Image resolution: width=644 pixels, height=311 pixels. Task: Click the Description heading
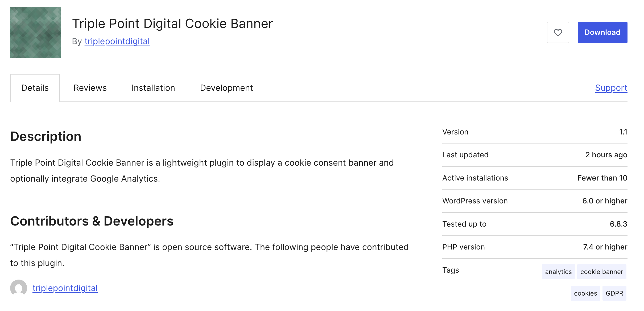pyautogui.click(x=46, y=136)
